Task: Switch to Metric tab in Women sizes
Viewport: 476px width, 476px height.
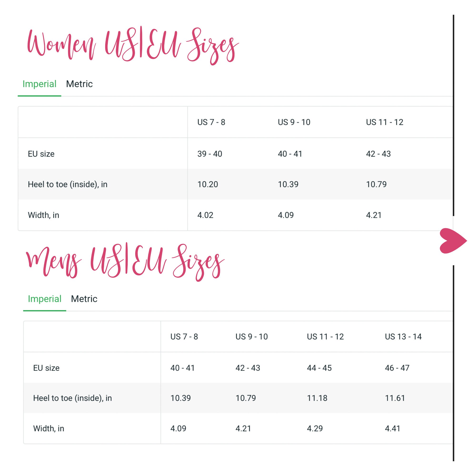Action: coord(79,84)
